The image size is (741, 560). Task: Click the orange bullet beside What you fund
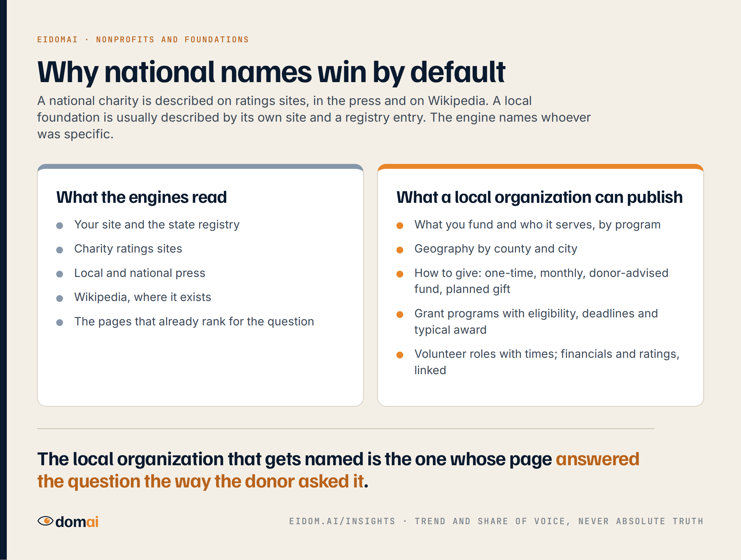(x=400, y=226)
